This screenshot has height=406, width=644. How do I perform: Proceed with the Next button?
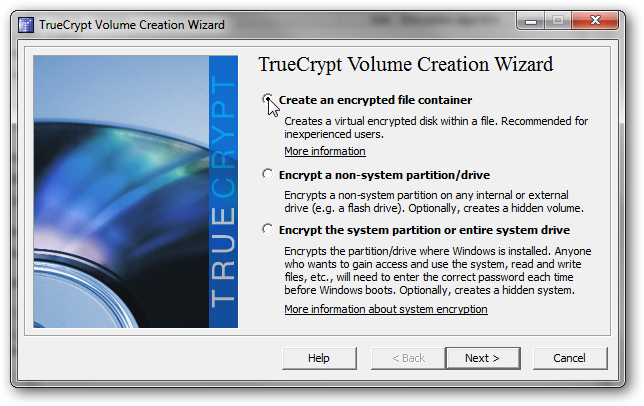483,358
